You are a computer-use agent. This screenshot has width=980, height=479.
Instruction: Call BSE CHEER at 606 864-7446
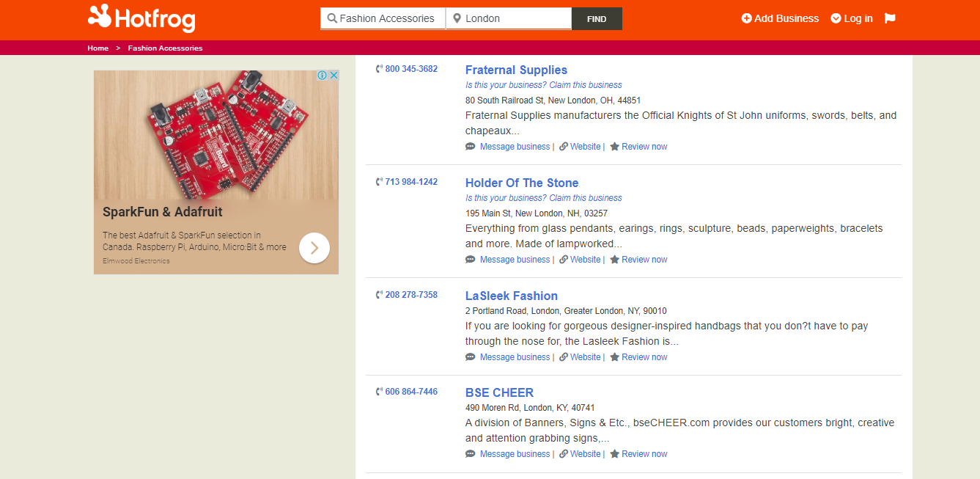[x=411, y=392]
